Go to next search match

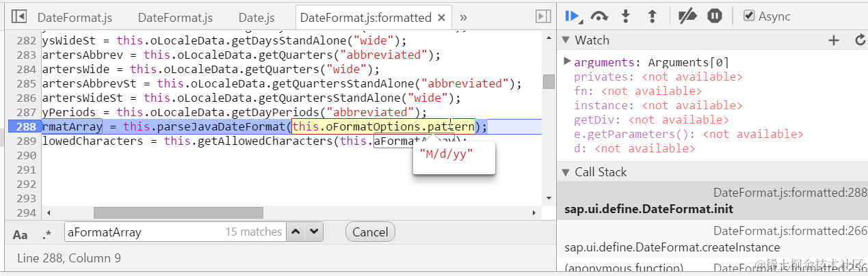[x=313, y=232]
